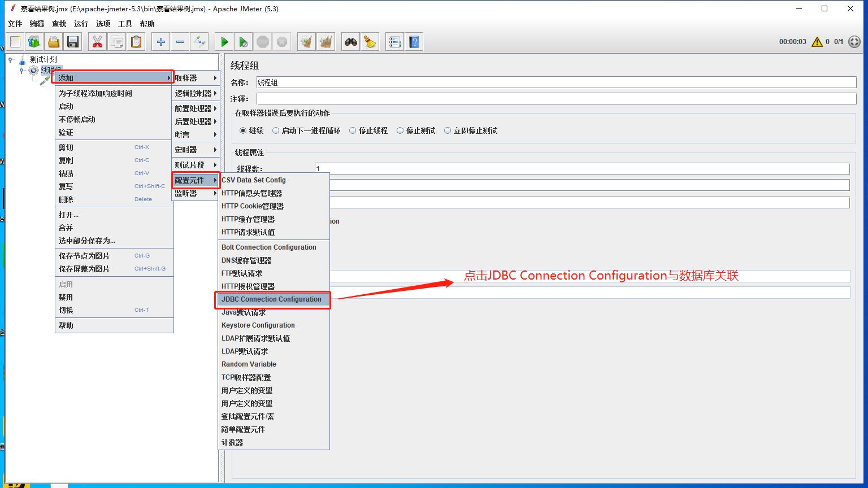The height and width of the screenshot is (488, 868).
Task: Expand the 取样器 submenu
Action: [x=196, y=78]
